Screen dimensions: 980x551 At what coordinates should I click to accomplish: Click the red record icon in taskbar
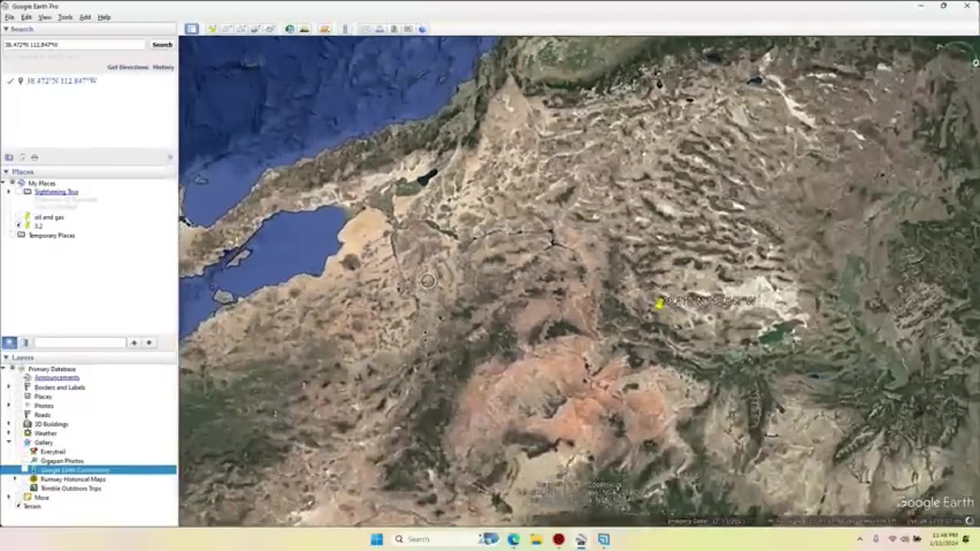pyautogui.click(x=559, y=540)
